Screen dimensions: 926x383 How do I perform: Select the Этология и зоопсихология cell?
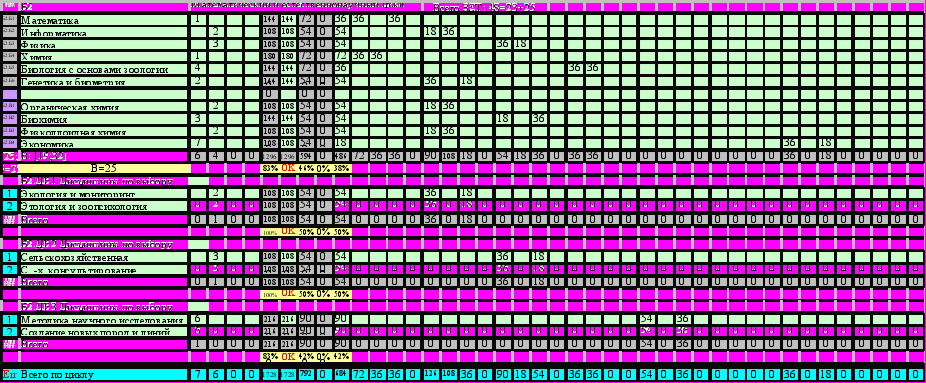pyautogui.click(x=104, y=207)
